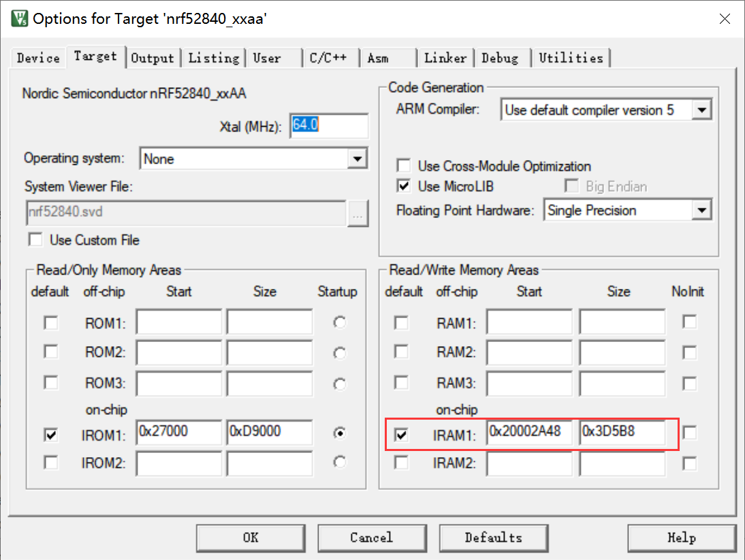Close the Options for Target dialog
Image resolution: width=745 pixels, height=560 pixels.
coord(725,18)
